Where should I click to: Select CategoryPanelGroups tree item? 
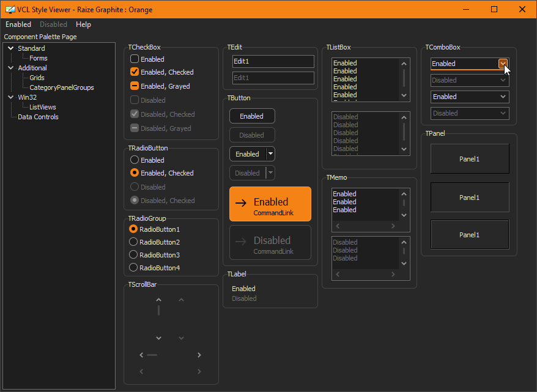(x=62, y=87)
